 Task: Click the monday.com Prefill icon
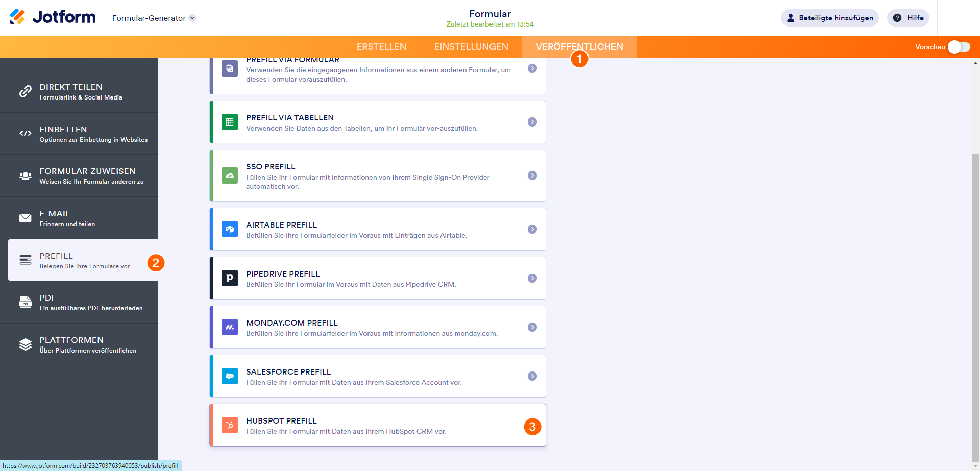click(x=230, y=327)
